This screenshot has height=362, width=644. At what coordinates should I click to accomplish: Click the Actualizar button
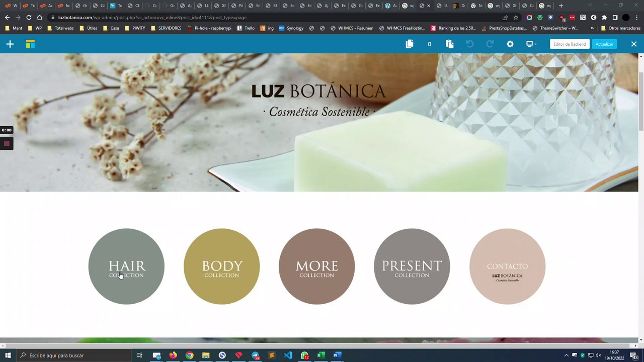click(604, 44)
